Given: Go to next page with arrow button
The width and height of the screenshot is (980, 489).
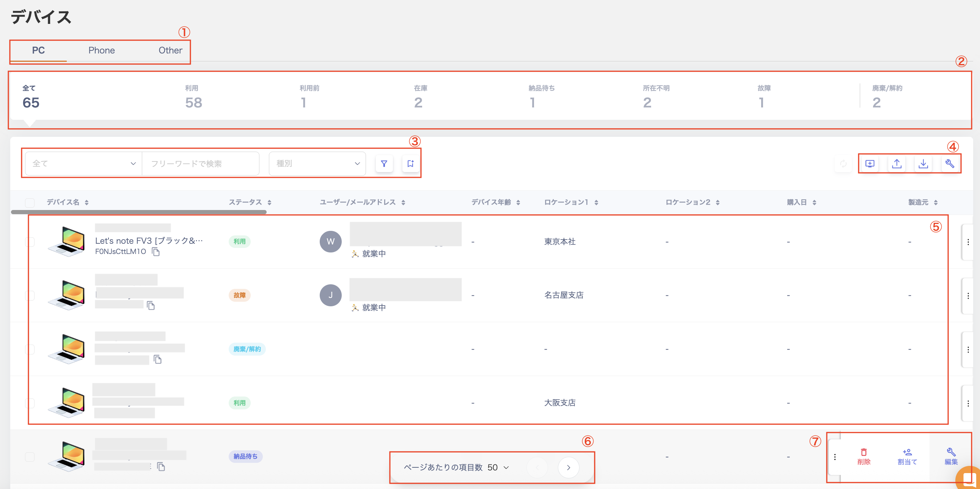Looking at the screenshot, I should click(569, 467).
